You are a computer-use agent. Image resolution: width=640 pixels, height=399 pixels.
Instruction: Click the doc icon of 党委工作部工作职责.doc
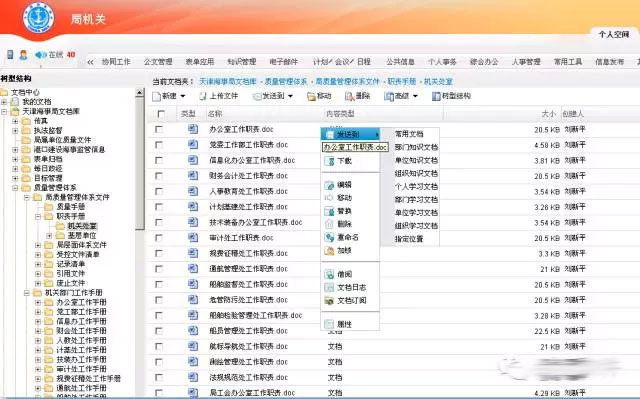[193, 144]
